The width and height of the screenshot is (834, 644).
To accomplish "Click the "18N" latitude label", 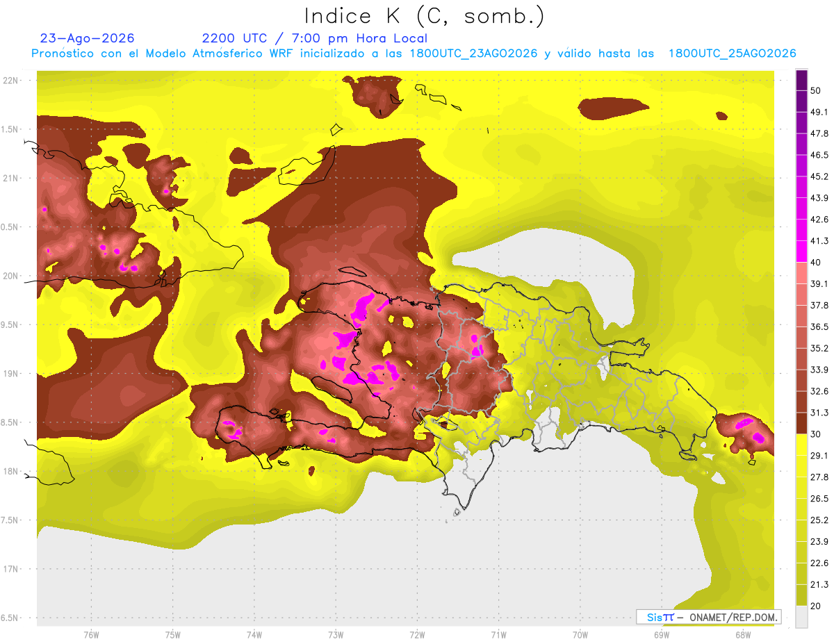I will pyautogui.click(x=10, y=471).
